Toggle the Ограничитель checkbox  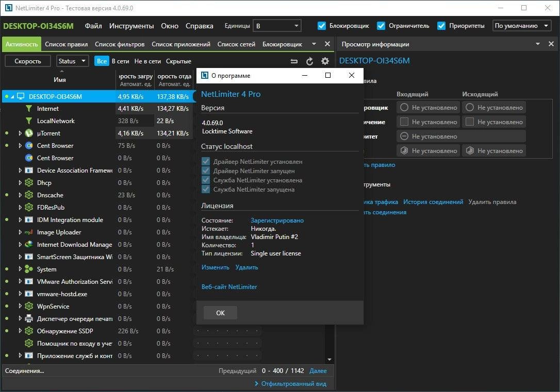381,26
